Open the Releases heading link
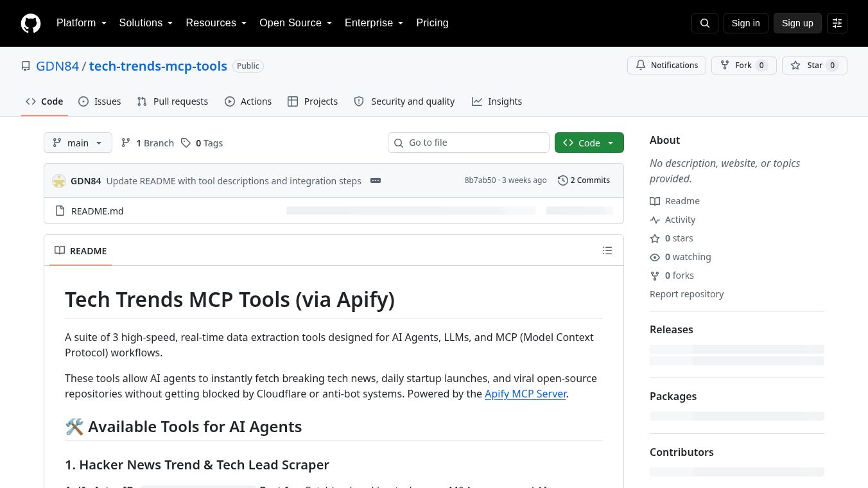Screen dimensions: 868x488 672,329
